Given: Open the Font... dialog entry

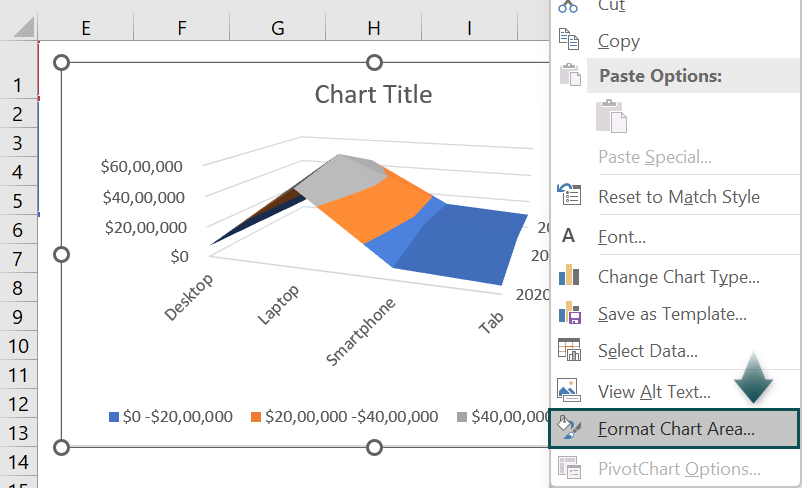Looking at the screenshot, I should coord(622,237).
